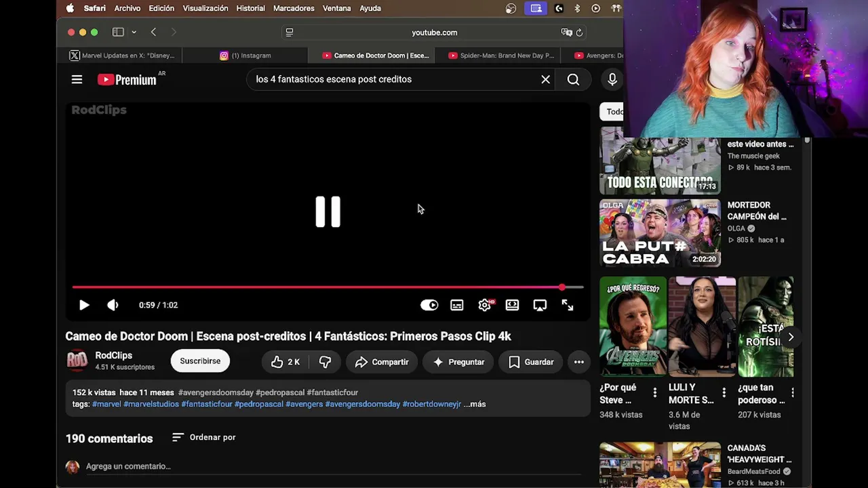Show next shorts with the arrow

791,337
